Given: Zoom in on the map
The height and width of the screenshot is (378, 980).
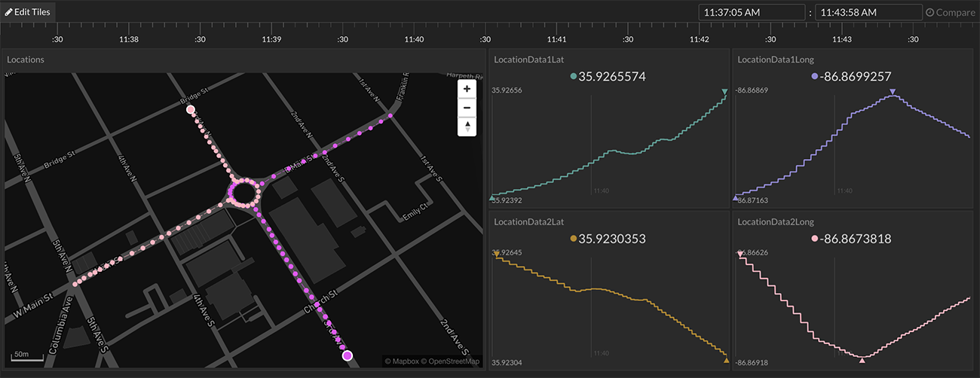Looking at the screenshot, I should tap(467, 89).
